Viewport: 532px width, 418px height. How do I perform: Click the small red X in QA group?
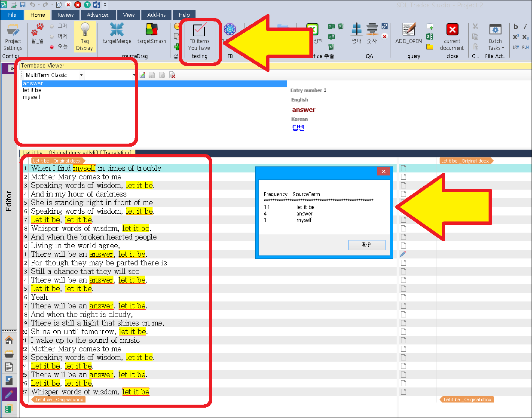(385, 37)
